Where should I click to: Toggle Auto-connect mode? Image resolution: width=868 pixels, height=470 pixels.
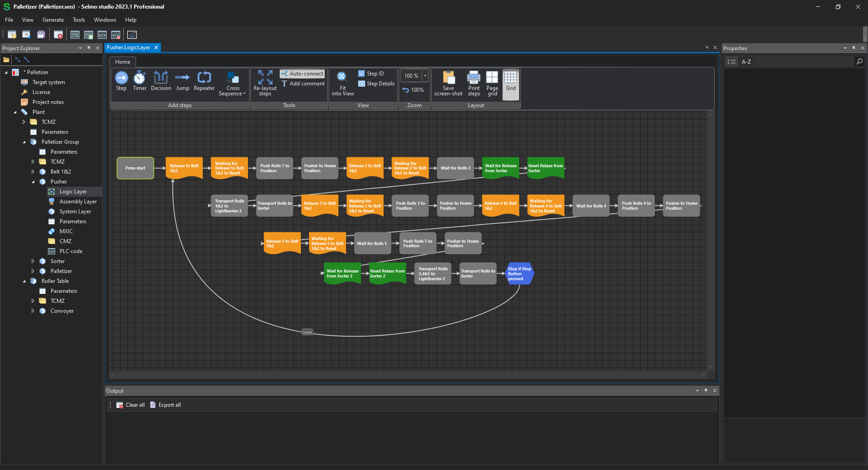[x=302, y=73]
